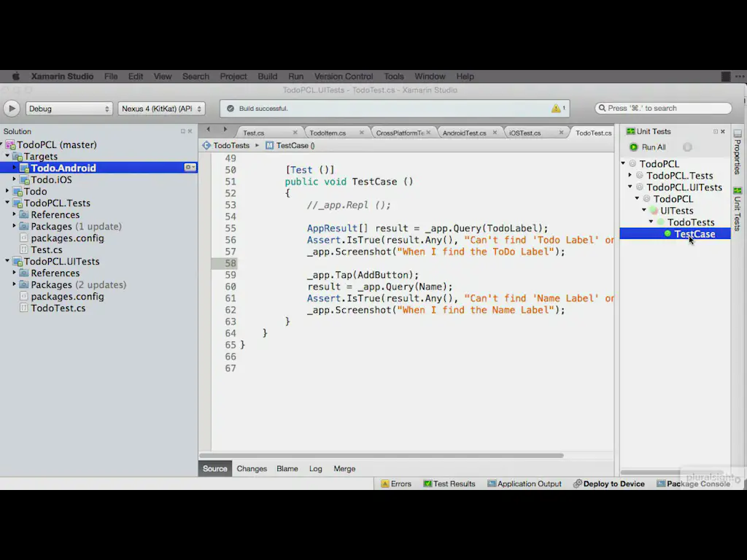Screen dimensions: 747x560
Task: Navigate back with the left arrow icon
Action: click(x=208, y=130)
